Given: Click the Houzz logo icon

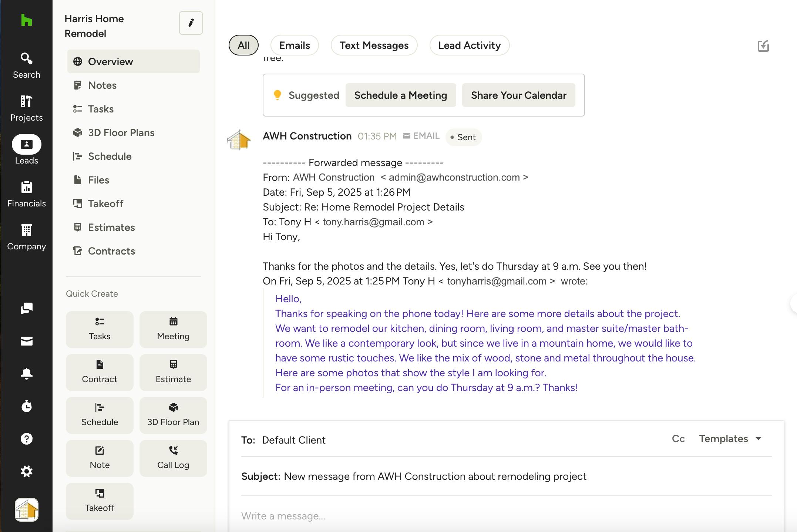Looking at the screenshot, I should tap(26, 20).
